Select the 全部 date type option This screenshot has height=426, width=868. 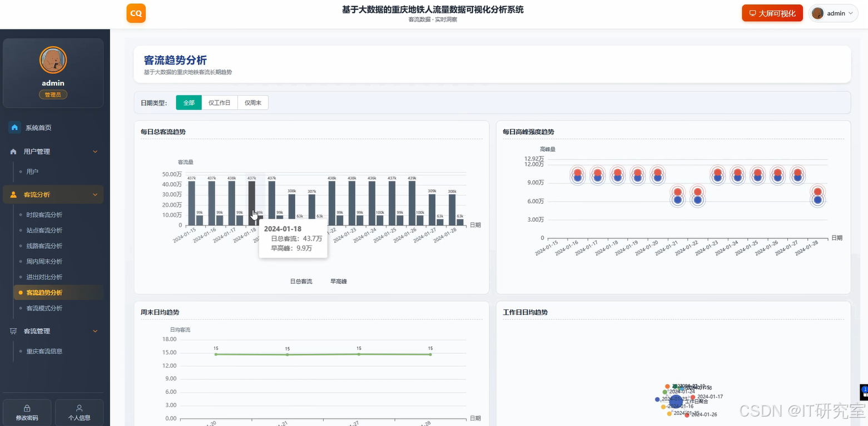(189, 103)
